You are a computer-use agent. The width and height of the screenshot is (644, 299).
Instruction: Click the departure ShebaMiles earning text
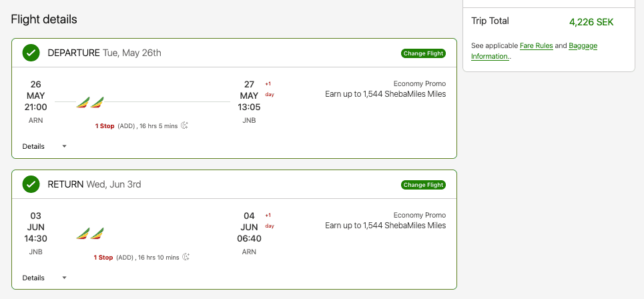(x=385, y=94)
